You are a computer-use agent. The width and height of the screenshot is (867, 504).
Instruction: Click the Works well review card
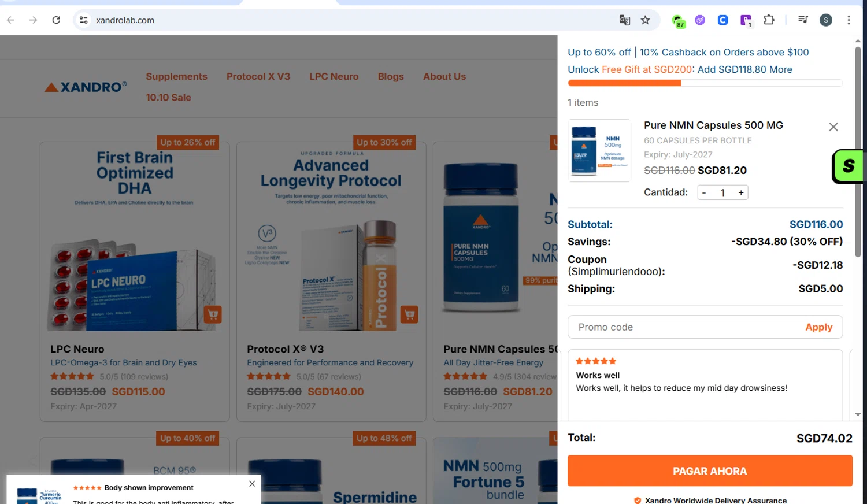pos(705,384)
